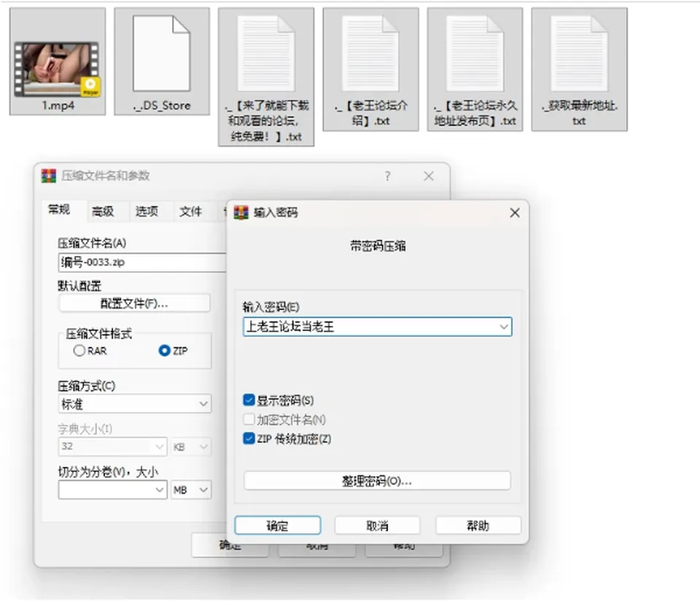Image resolution: width=700 pixels, height=601 pixels.
Task: Choose the ZIP archive format radio button
Action: click(x=164, y=351)
